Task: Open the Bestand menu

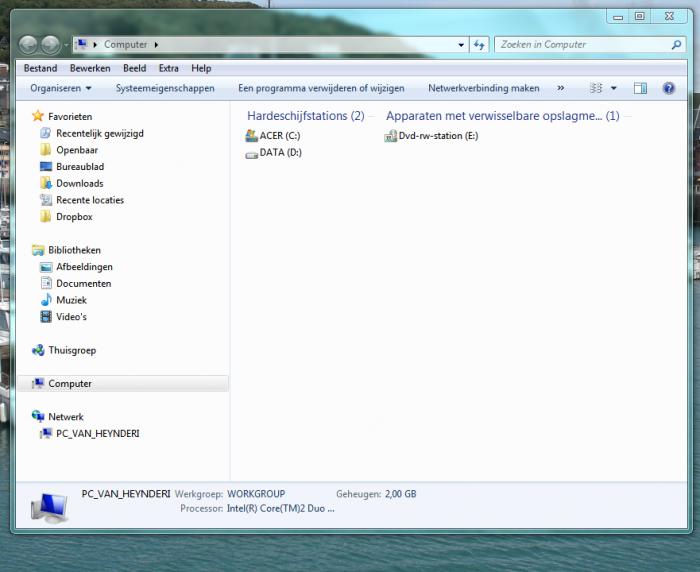Action: click(41, 68)
